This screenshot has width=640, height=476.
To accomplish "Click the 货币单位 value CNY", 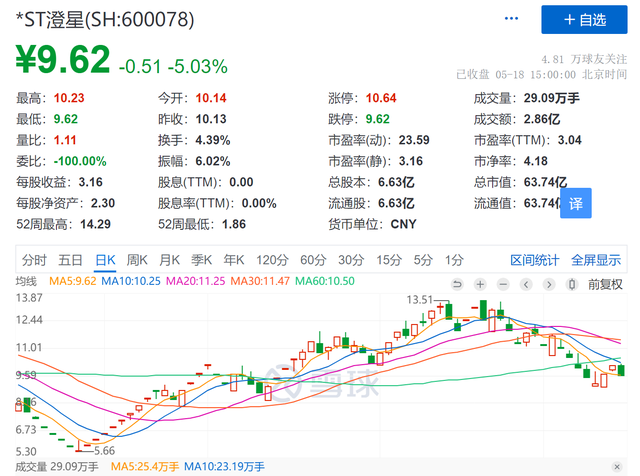I will (403, 224).
